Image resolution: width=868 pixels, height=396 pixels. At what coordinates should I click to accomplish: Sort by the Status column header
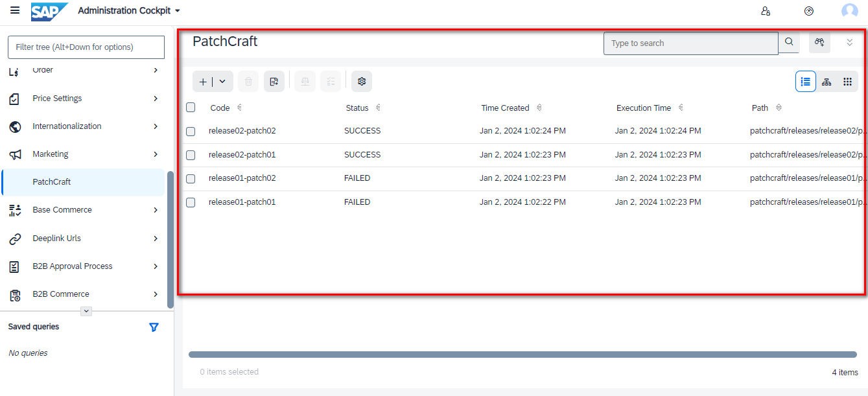pyautogui.click(x=357, y=108)
